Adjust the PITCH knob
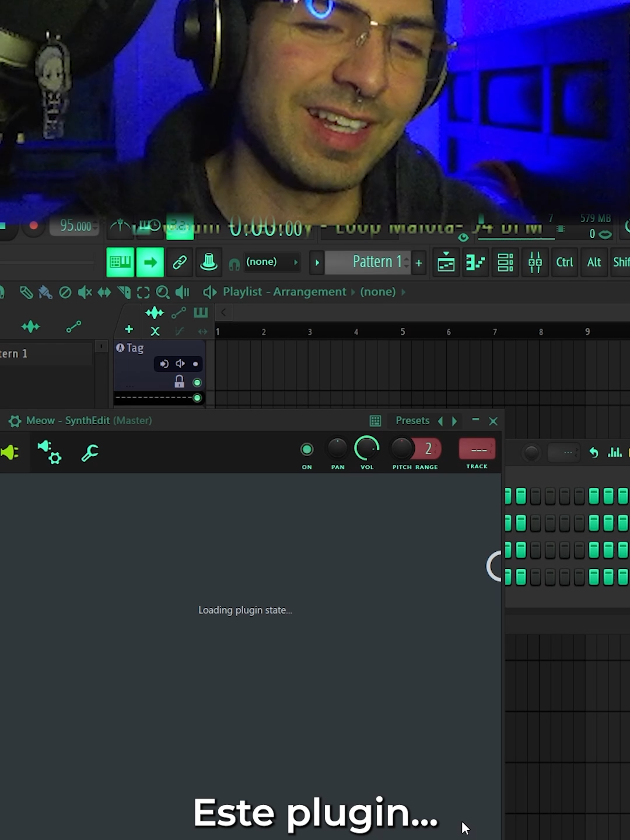Screen dimensions: 630x840 [x=401, y=448]
